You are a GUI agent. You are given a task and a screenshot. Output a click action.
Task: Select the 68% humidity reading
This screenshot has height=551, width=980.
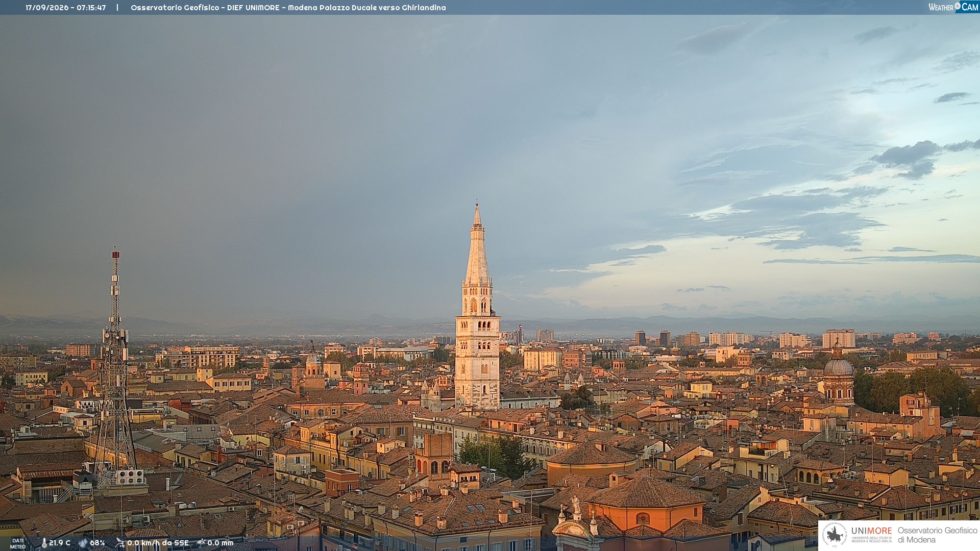[x=97, y=543]
